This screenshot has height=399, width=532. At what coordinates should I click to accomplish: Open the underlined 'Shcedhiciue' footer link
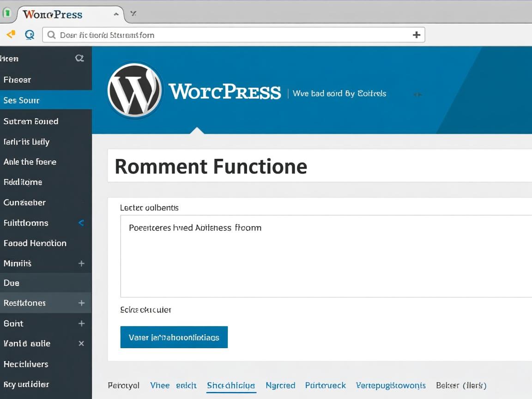(x=231, y=385)
